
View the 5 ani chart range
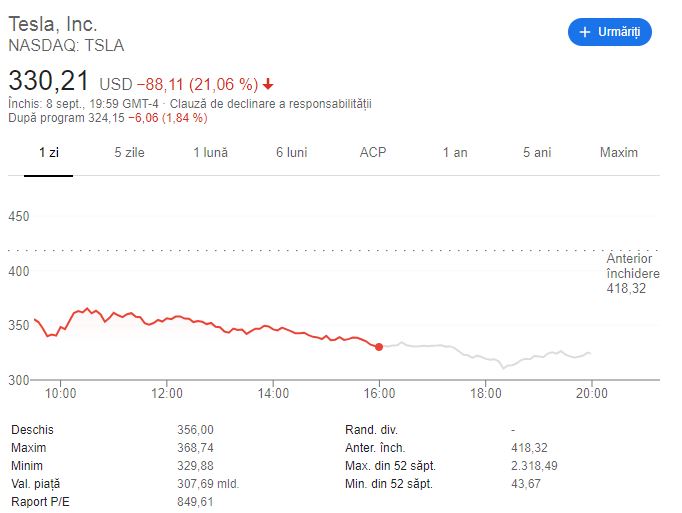pos(536,152)
